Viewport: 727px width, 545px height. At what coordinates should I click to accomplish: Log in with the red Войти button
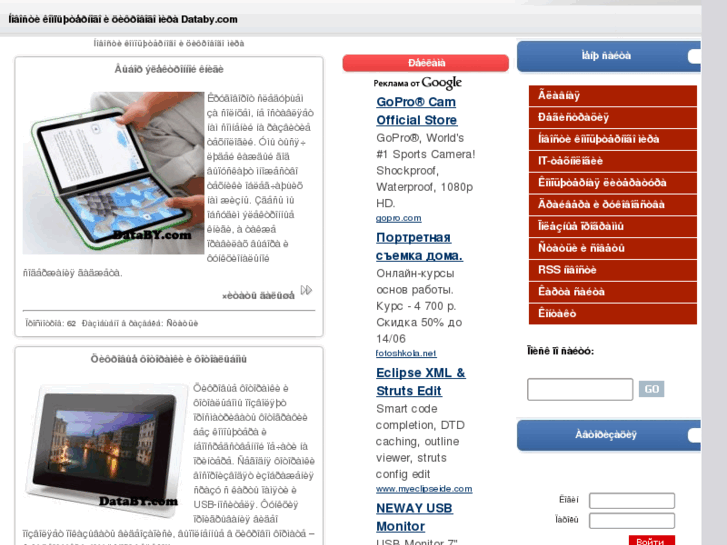[651, 540]
